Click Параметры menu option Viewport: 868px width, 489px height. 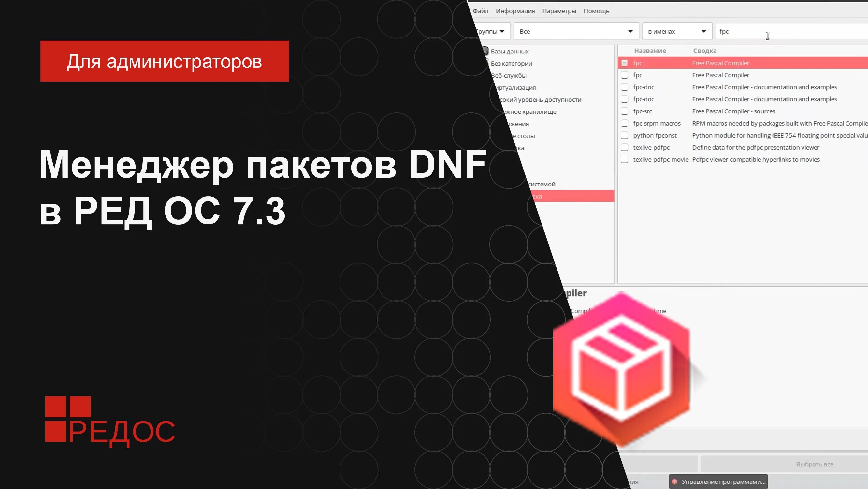tap(559, 11)
